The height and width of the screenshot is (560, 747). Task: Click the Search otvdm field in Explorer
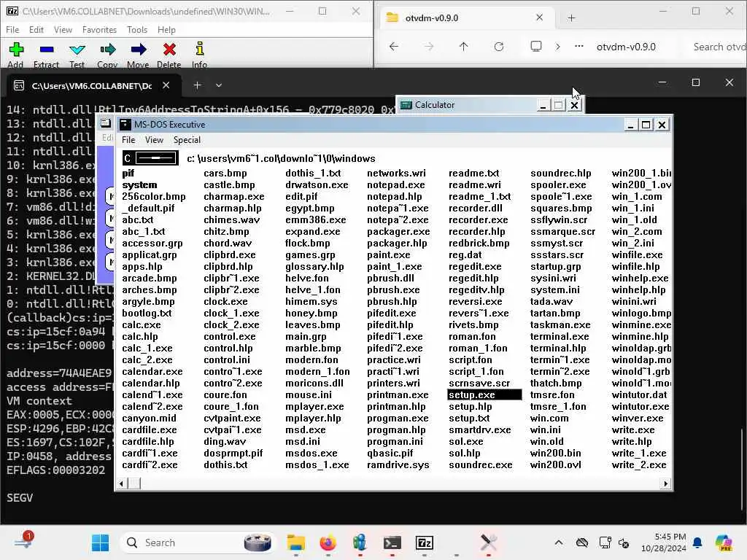tap(719, 47)
